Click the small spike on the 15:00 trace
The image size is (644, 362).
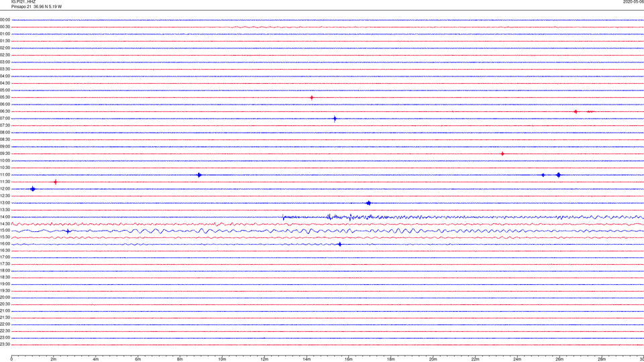point(68,231)
